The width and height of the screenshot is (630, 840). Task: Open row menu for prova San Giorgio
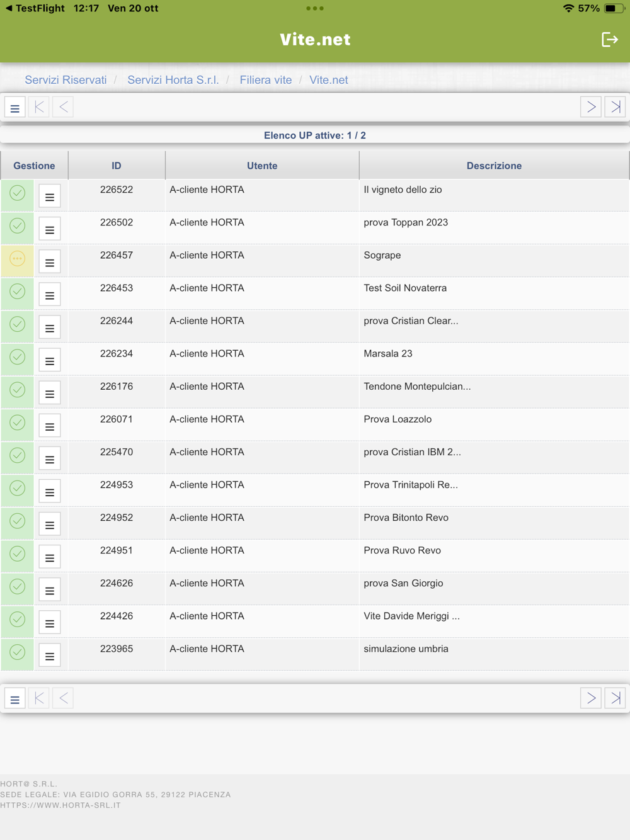pyautogui.click(x=50, y=589)
